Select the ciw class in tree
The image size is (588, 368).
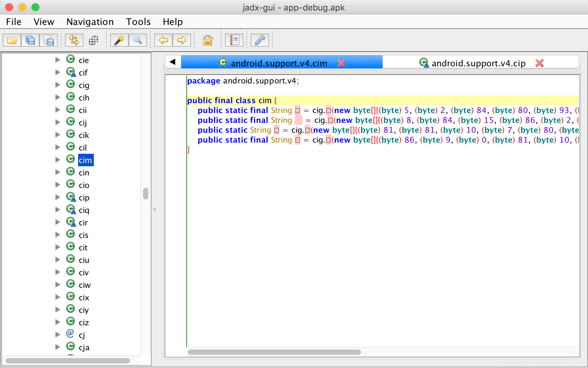(85, 285)
